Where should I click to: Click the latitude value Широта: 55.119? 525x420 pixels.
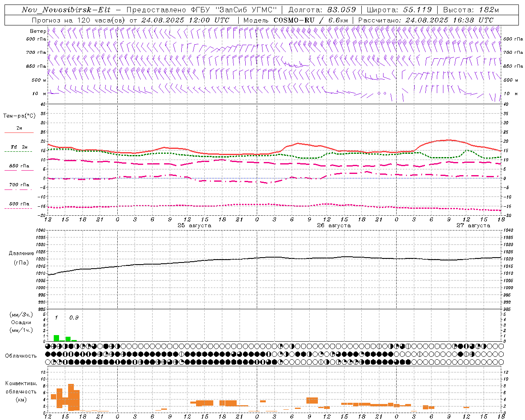(399, 10)
